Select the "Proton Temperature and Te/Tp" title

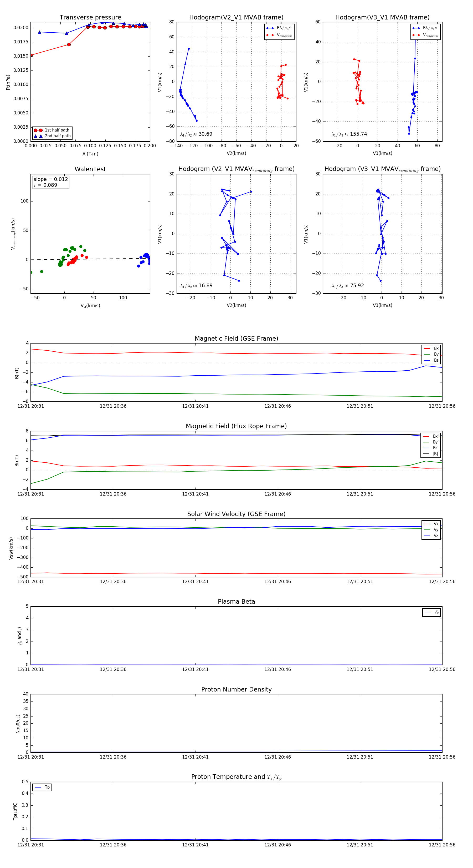236,777
